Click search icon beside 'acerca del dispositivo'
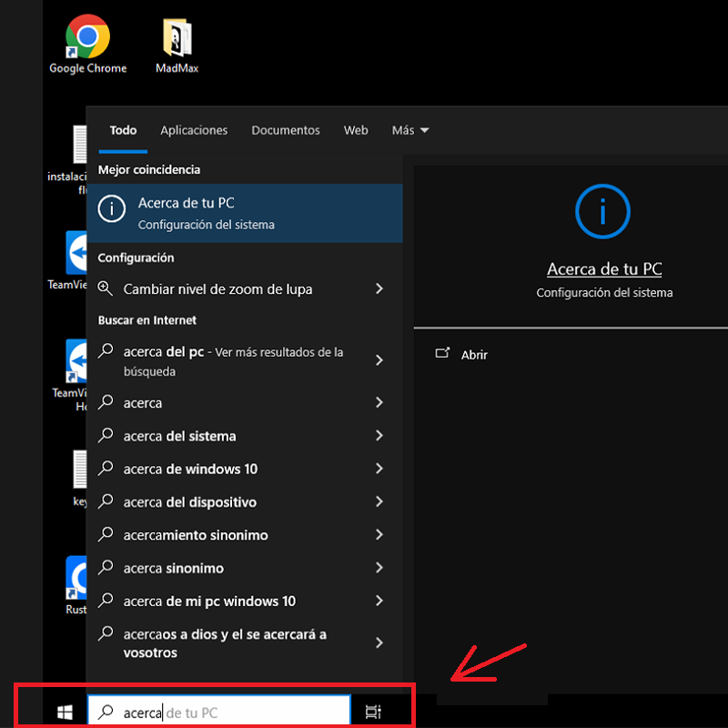 106,501
